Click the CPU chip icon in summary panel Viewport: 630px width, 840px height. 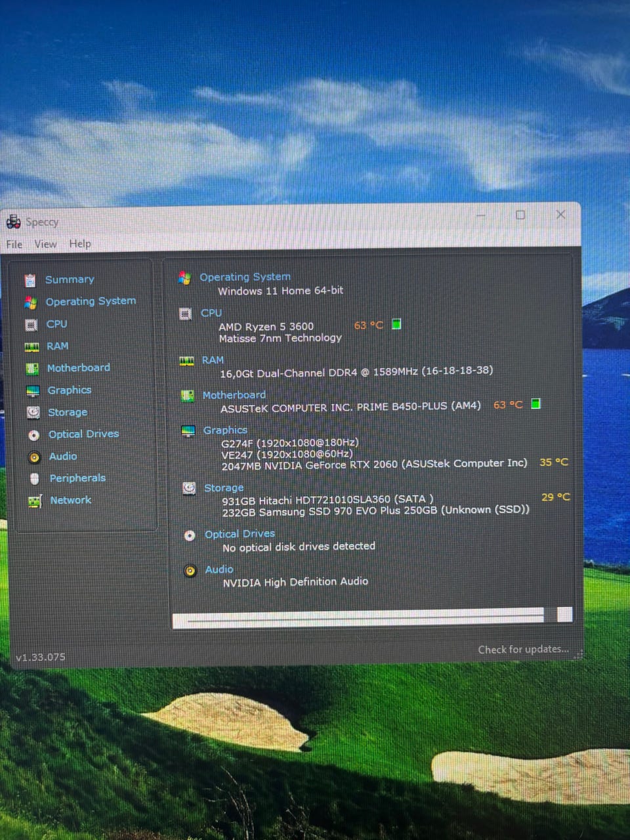point(186,314)
